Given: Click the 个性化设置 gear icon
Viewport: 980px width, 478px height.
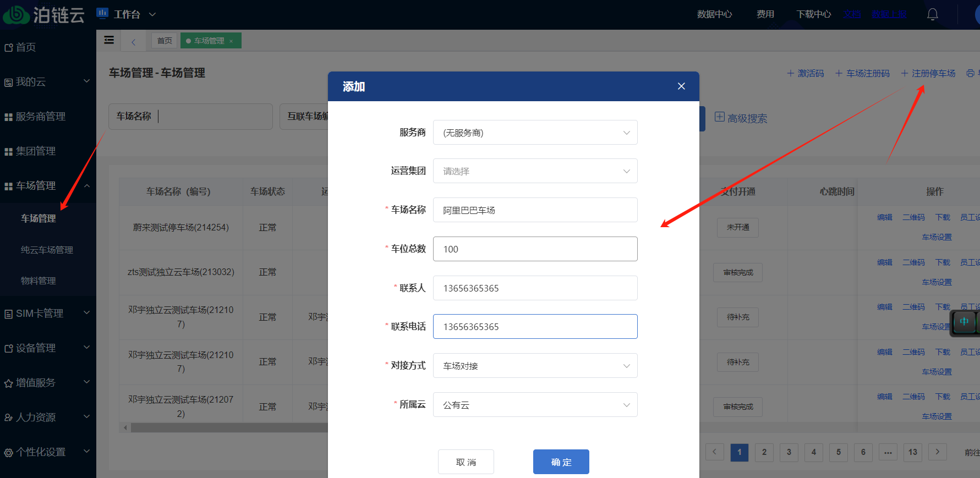Looking at the screenshot, I should [x=8, y=453].
